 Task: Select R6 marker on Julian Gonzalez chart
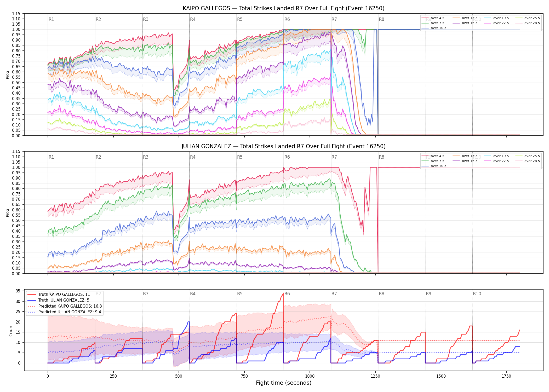287,157
